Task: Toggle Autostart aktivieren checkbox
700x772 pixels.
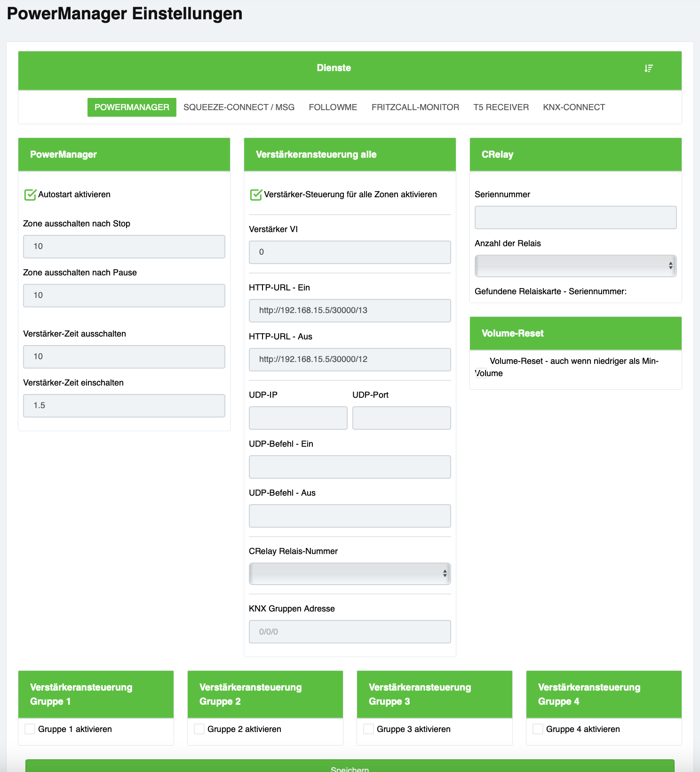Action: click(30, 194)
